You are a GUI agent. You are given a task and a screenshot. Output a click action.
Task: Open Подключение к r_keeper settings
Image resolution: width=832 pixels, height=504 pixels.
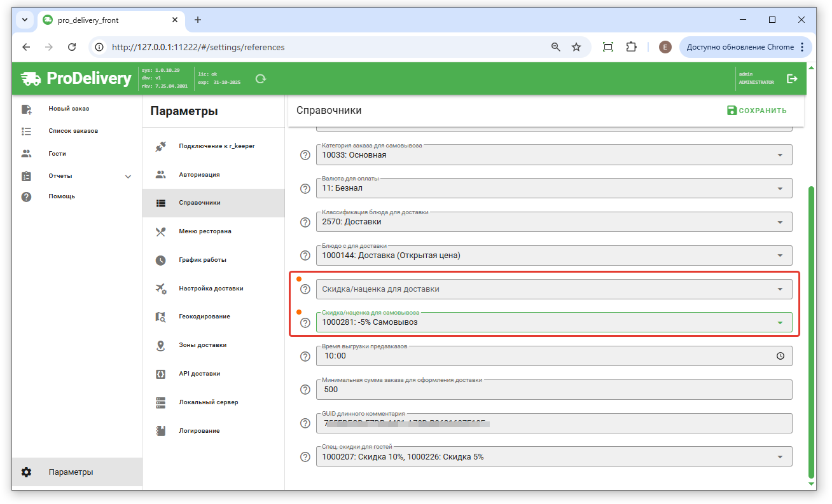pos(216,146)
